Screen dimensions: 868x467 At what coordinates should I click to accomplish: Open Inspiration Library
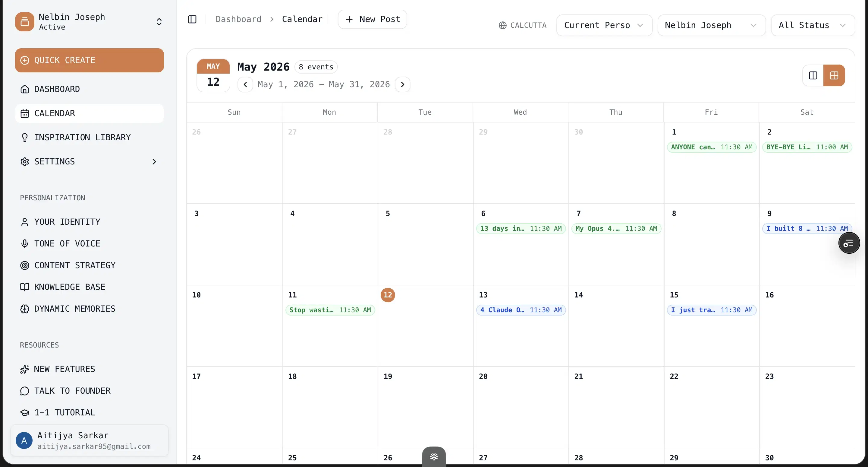click(89, 138)
